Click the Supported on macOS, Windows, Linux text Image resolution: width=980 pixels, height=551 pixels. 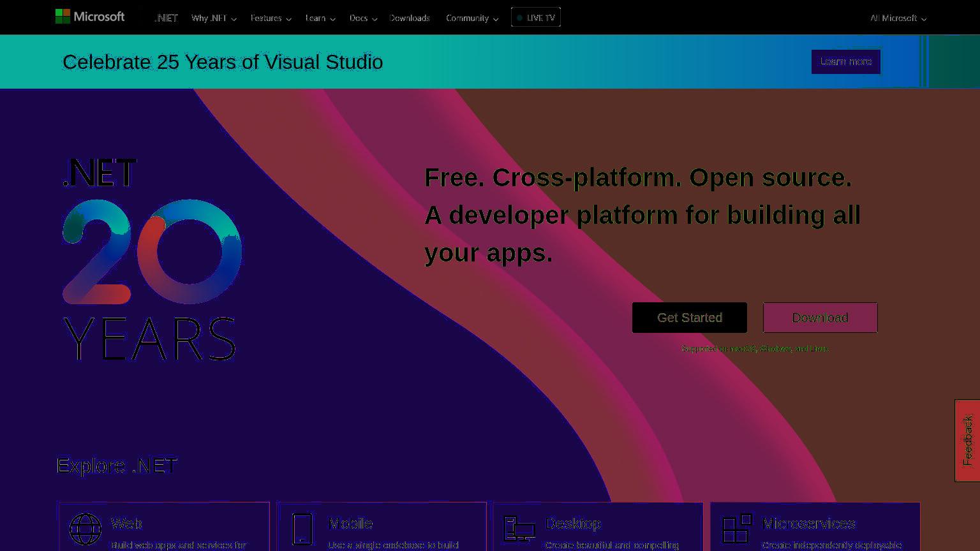[x=755, y=349]
